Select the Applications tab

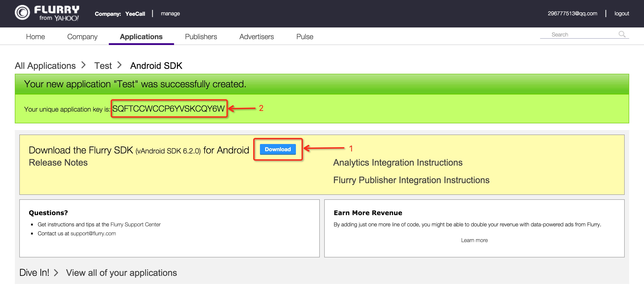pyautogui.click(x=141, y=36)
